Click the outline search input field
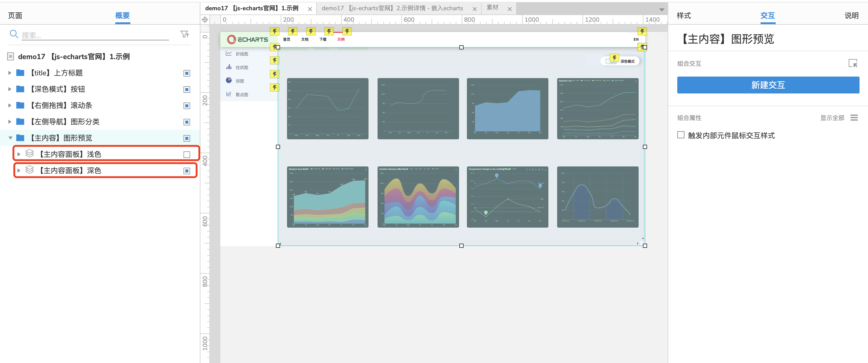 click(95, 35)
